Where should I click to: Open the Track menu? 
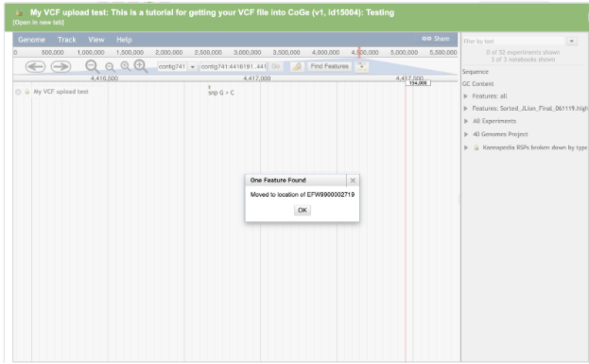[x=66, y=40]
